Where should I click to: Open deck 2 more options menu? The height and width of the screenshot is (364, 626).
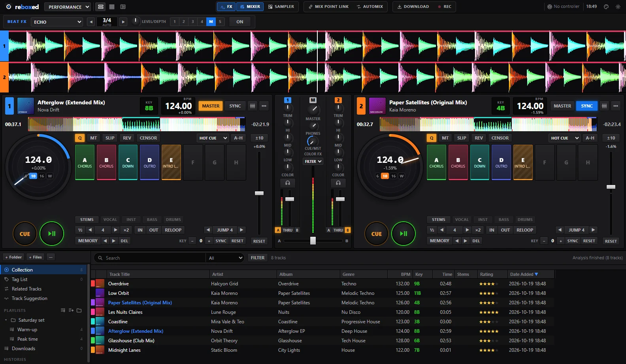(x=616, y=106)
